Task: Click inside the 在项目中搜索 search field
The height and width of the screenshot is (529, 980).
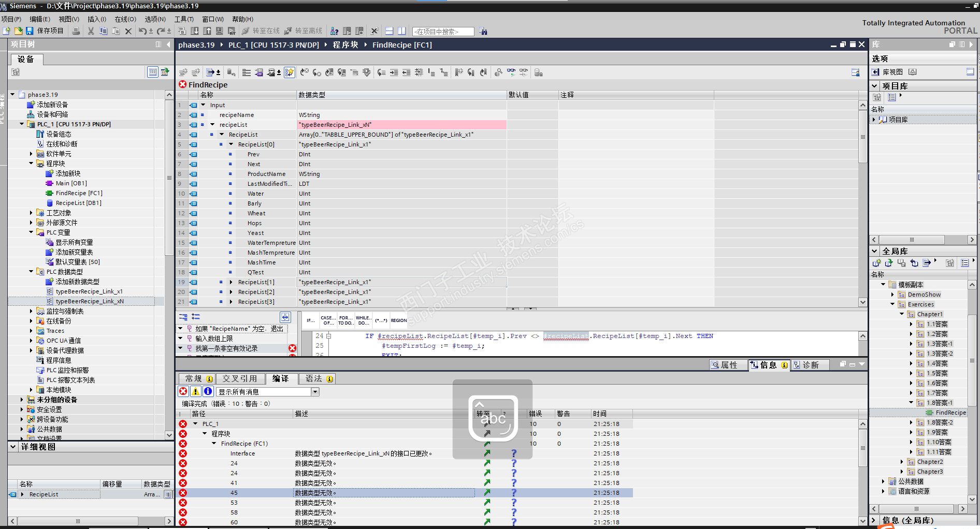Action: click(443, 32)
